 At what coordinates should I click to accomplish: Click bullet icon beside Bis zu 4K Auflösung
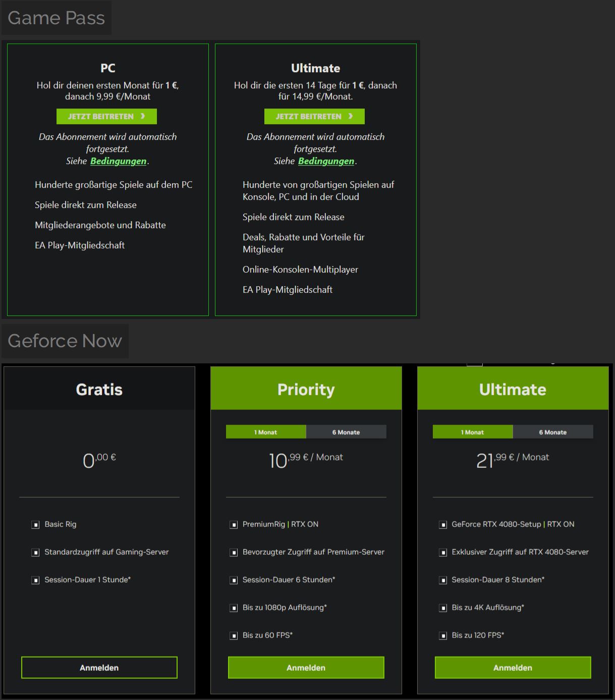click(443, 608)
